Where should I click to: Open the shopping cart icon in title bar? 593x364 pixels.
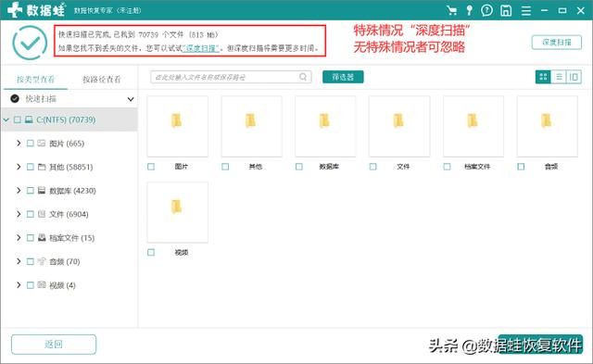pyautogui.click(x=451, y=10)
